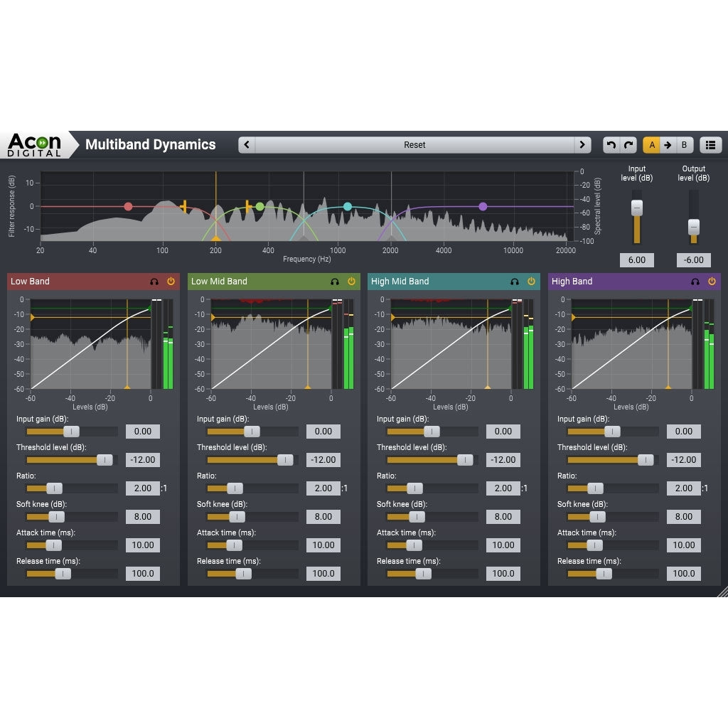
Task: Click the Low Band Ratio slider
Action: point(72,488)
